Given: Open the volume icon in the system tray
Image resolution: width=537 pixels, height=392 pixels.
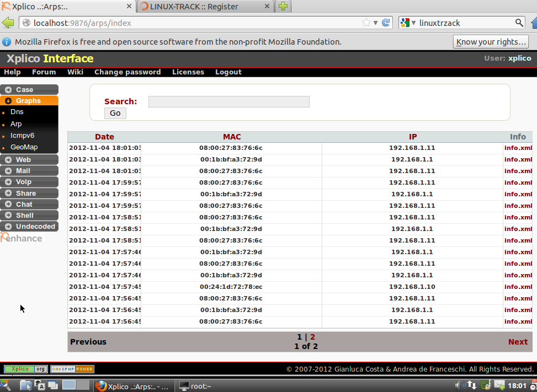Looking at the screenshot, I should (461, 386).
